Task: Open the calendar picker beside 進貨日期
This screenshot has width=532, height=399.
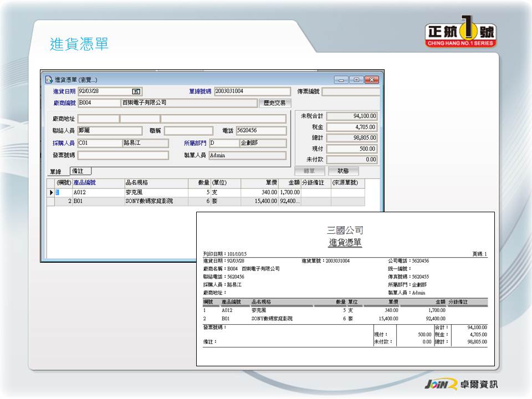Action: coord(136,91)
